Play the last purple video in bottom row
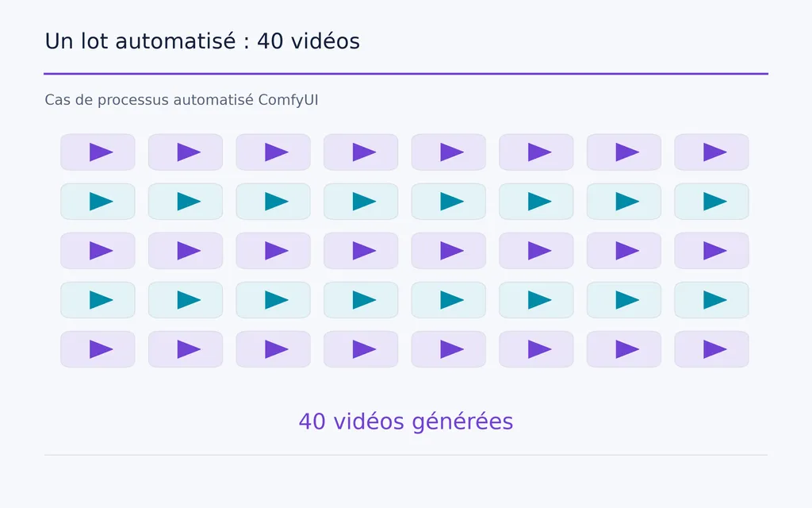 click(x=711, y=349)
